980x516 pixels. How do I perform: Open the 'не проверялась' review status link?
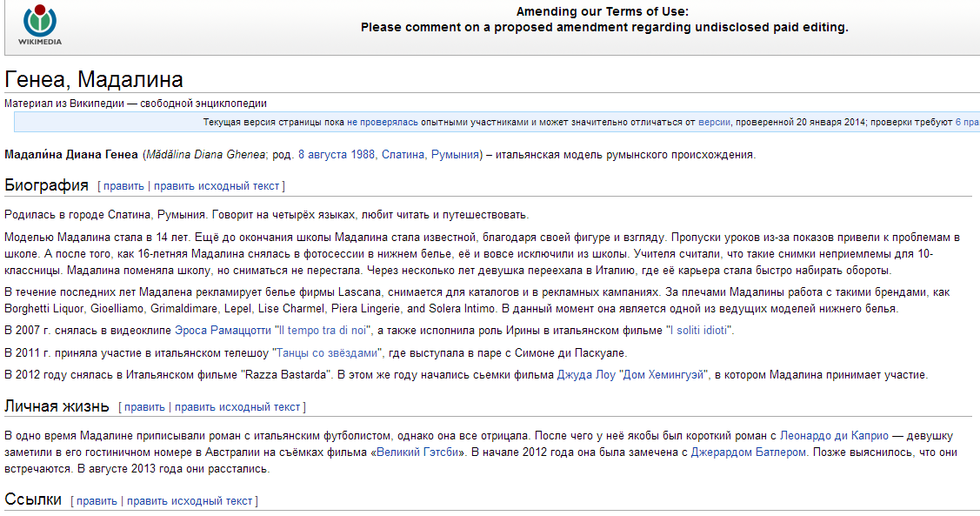tap(382, 123)
